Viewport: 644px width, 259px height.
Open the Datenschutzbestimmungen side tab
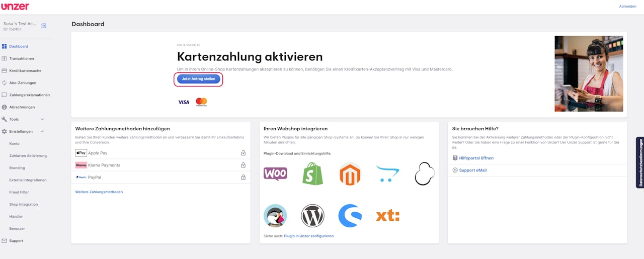point(640,162)
